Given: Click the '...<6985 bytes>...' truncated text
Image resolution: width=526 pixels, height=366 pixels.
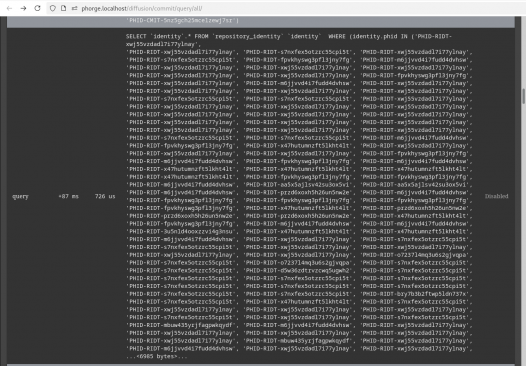Looking at the screenshot, I should point(157,356).
